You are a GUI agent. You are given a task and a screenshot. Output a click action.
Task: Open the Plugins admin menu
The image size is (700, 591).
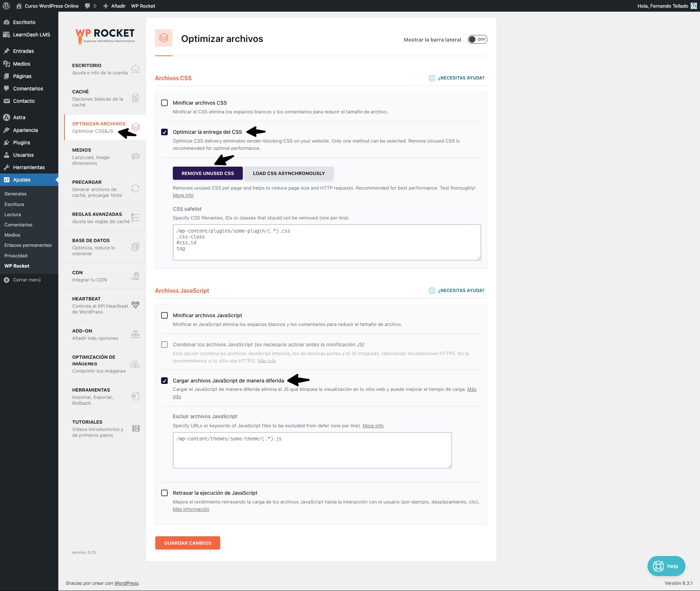pyautogui.click(x=22, y=143)
